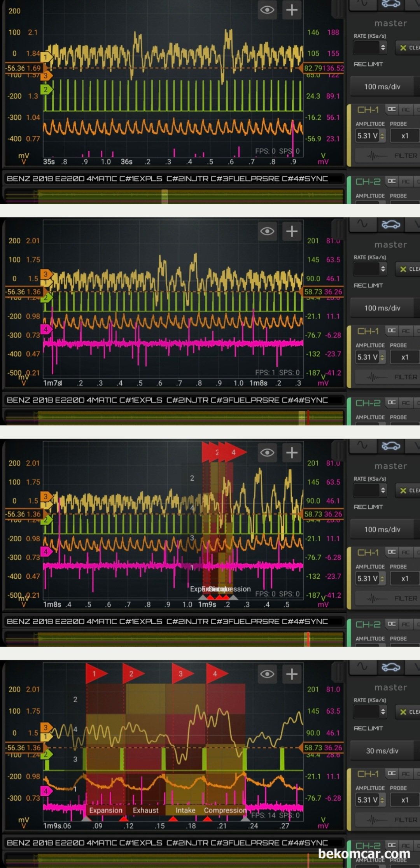Open the sine wave tab beside the 1m8s chart
Viewport: 420px width, 868px height.
(362, 445)
